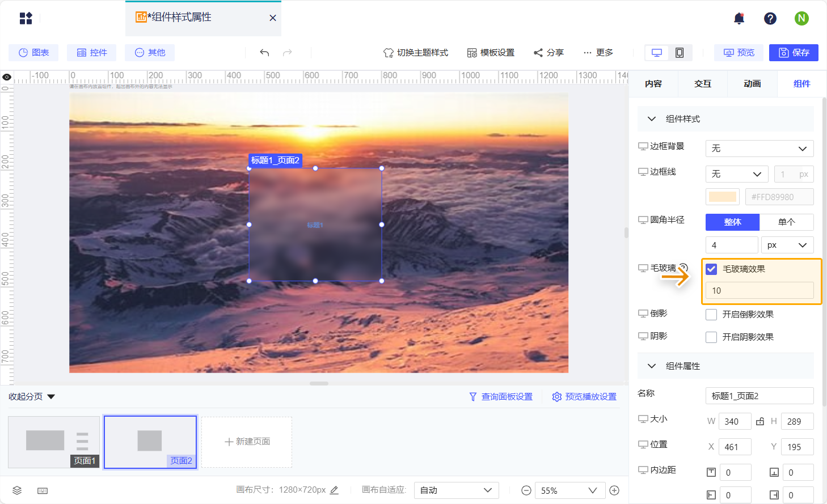Open the 图表 components menu
This screenshot has height=504, width=827.
point(33,53)
